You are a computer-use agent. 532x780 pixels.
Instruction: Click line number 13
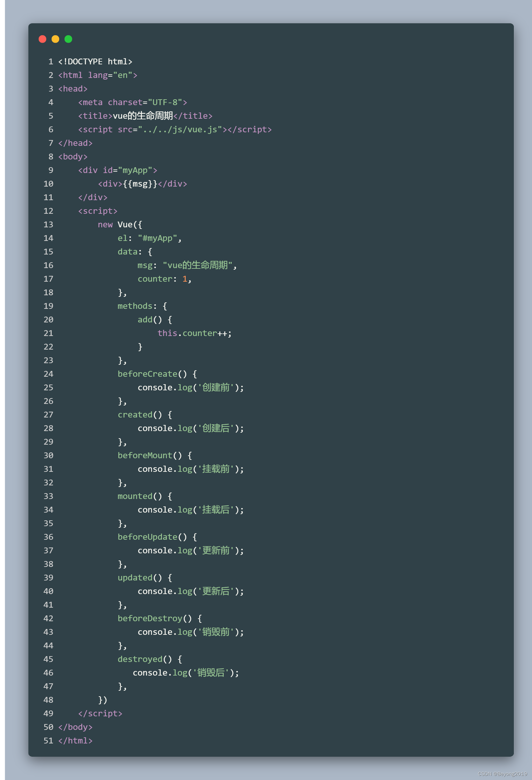point(48,224)
